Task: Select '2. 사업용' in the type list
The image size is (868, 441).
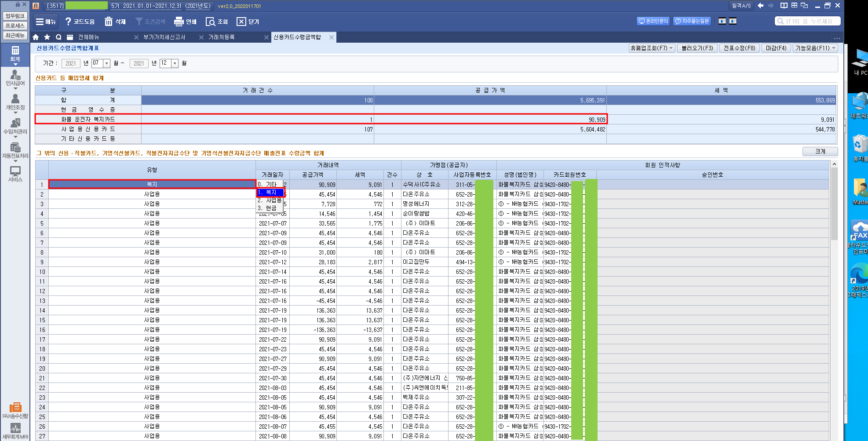Action: 270,200
